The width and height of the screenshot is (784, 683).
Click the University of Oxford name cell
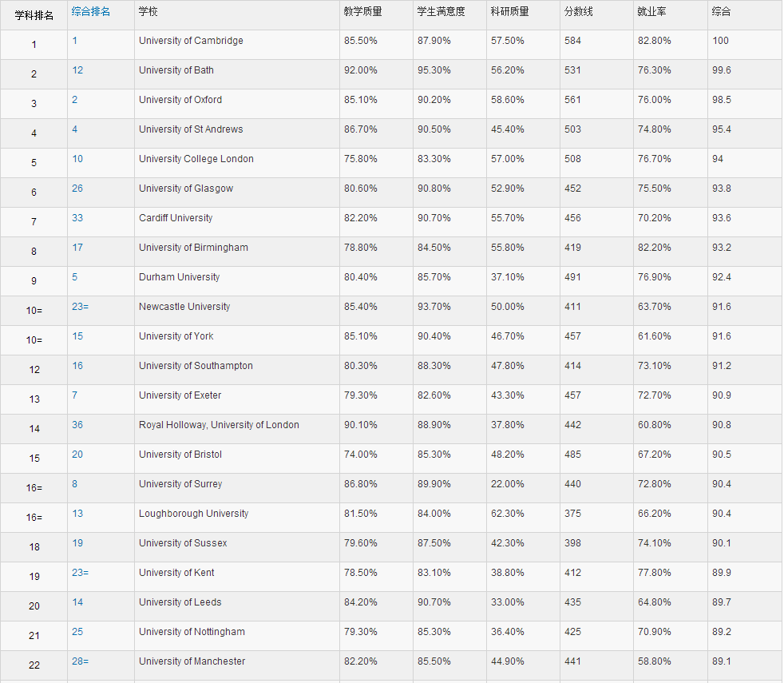tap(180, 100)
